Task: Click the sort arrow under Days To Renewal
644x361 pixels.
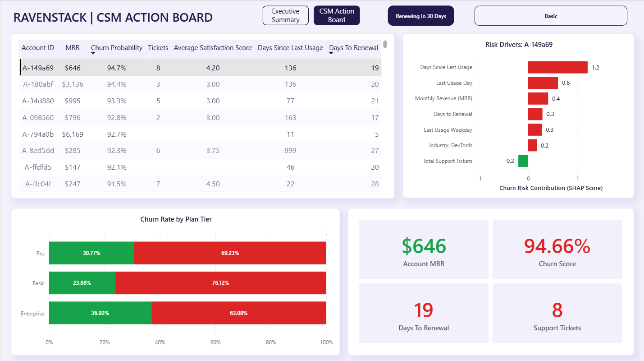Action: 332,53
